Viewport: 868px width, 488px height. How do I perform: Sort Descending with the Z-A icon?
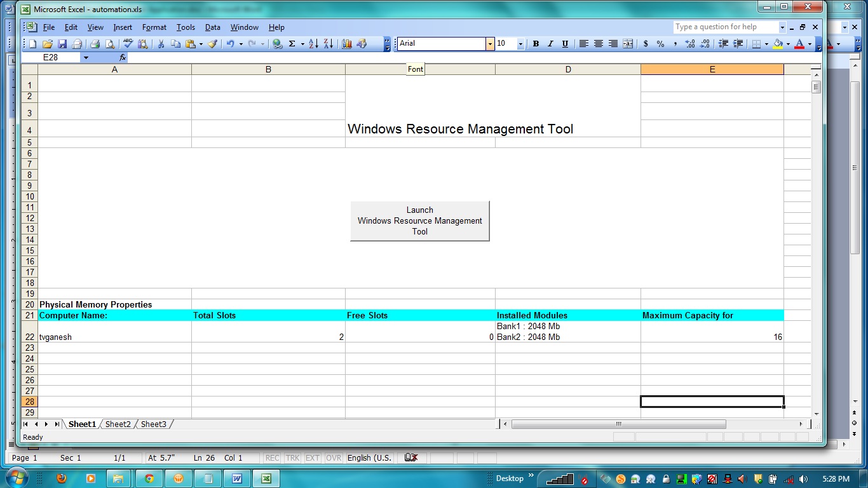click(328, 43)
